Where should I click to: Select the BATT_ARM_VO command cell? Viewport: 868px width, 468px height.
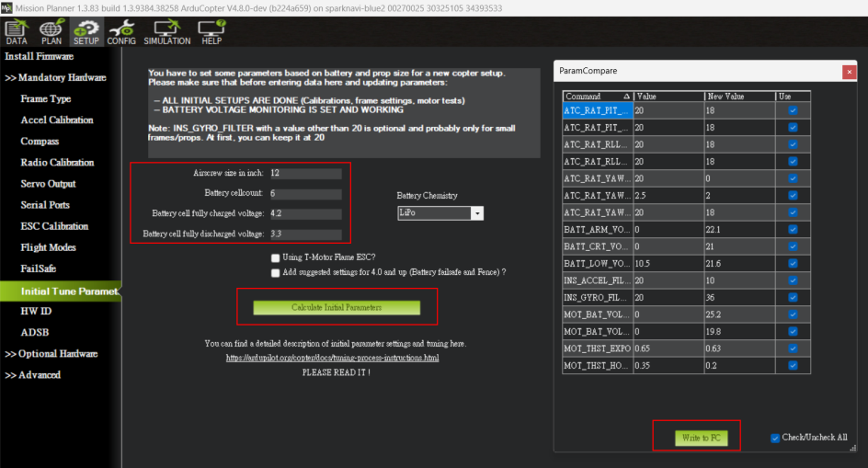coord(598,229)
